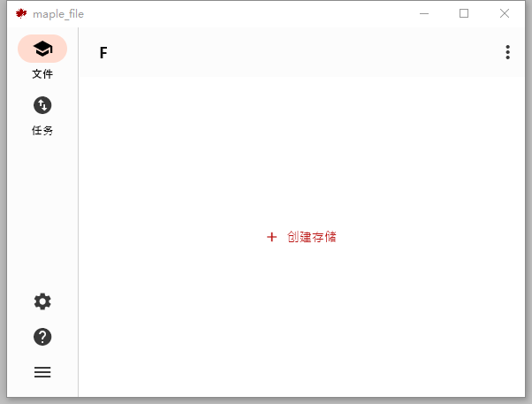Click empty sidebar space above the gear
Image resolution: width=532 pixels, height=404 pixels.
pos(42,212)
